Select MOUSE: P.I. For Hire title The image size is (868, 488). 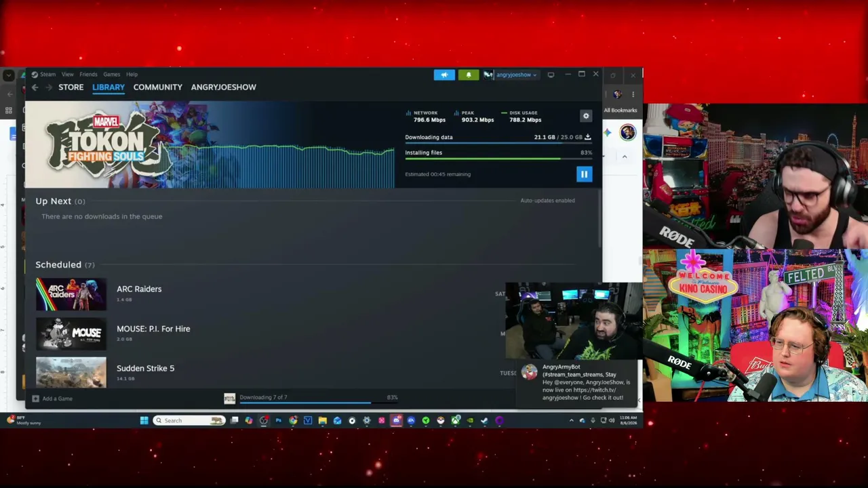coord(153,329)
